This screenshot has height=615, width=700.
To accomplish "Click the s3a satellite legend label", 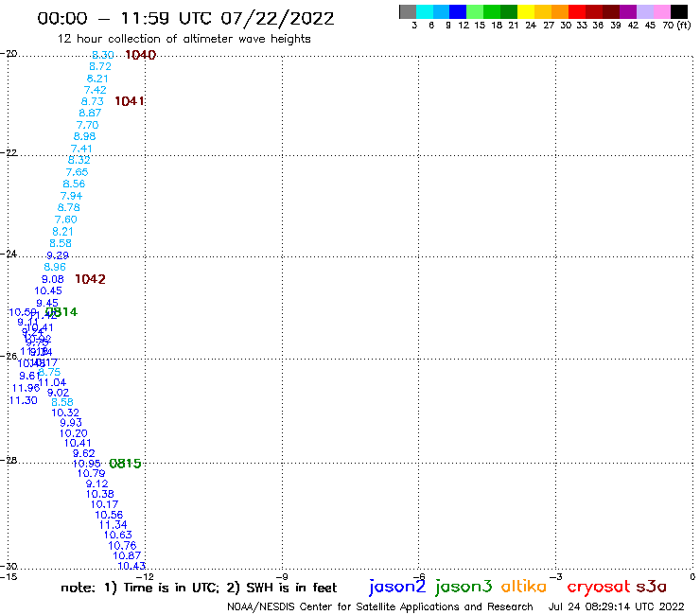I will click(652, 588).
